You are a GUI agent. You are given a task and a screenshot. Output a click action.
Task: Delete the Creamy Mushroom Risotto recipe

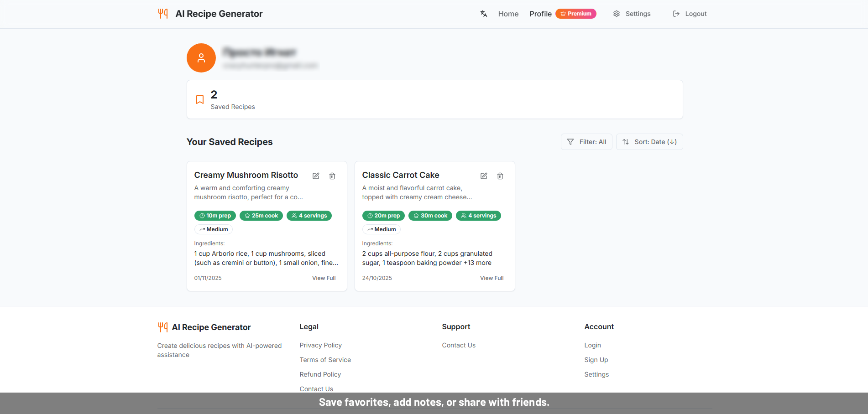(332, 176)
